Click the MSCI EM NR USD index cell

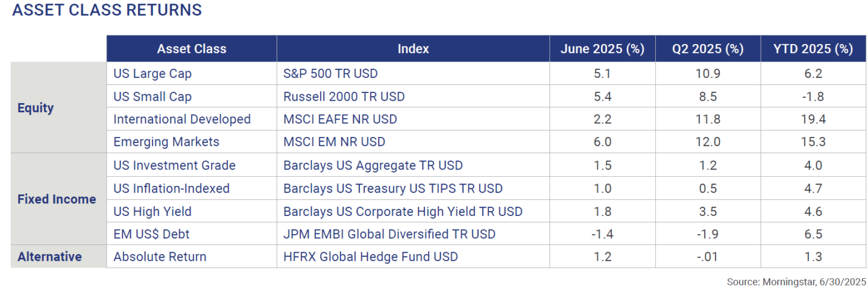click(x=333, y=142)
